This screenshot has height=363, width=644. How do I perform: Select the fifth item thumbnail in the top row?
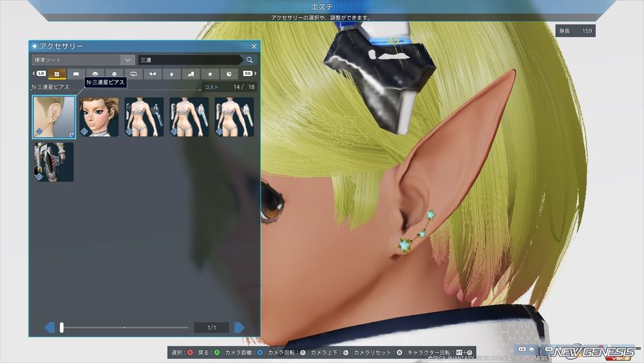point(234,117)
